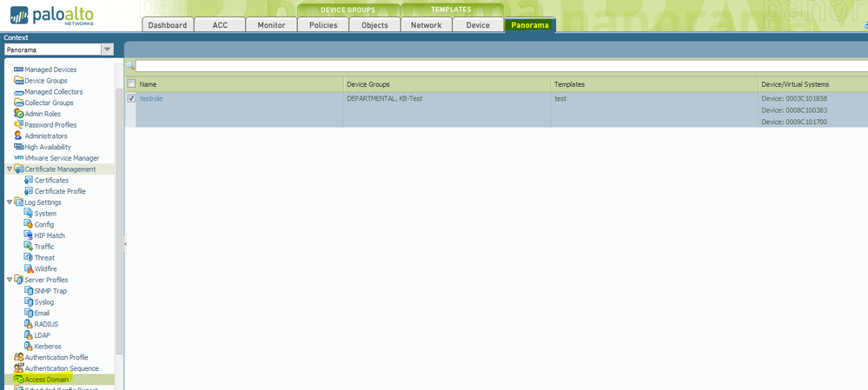Click the Managed Collectors icon
The width and height of the screenshot is (868, 390).
pos(18,92)
